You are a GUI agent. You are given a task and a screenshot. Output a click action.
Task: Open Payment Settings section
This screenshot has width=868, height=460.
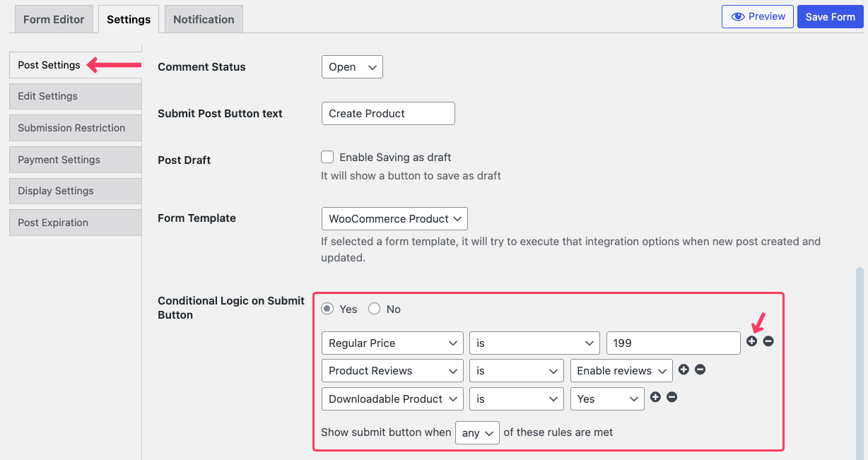click(x=75, y=160)
